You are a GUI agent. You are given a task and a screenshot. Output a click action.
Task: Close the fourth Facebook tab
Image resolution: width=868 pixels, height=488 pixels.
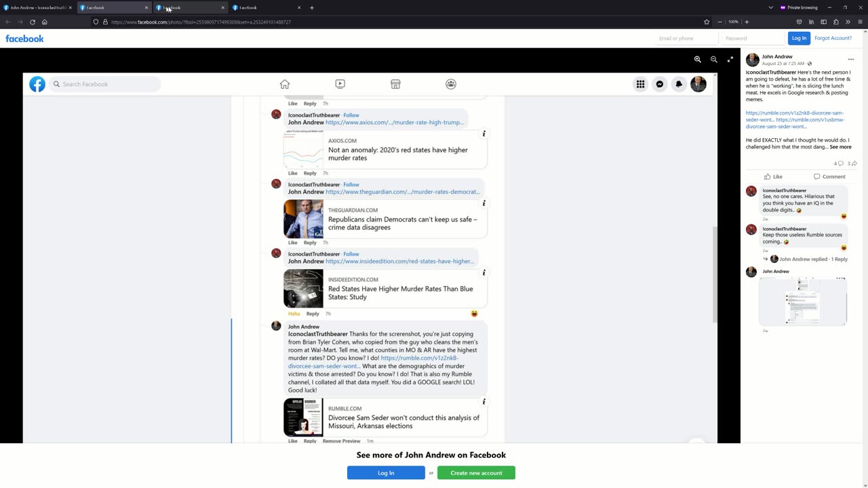click(298, 7)
